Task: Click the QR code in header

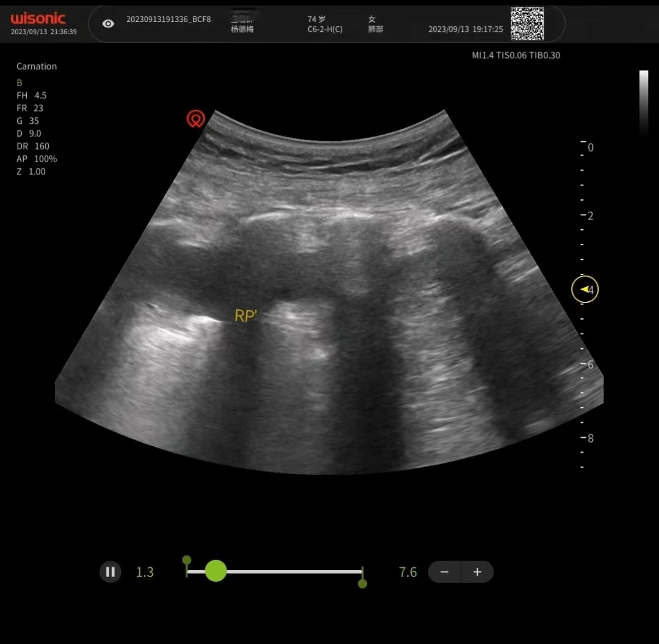Action: [527, 24]
